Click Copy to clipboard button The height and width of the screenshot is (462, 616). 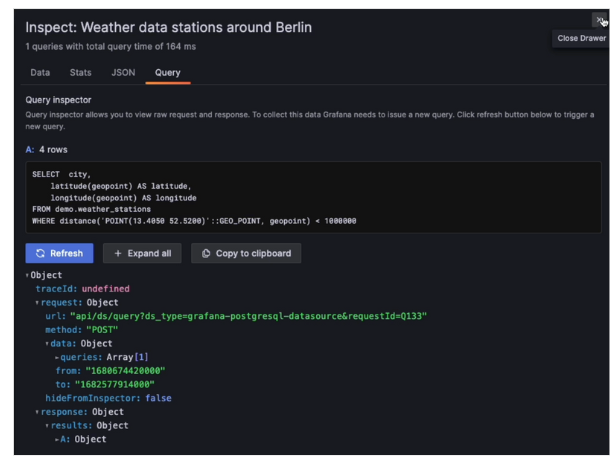click(x=246, y=253)
